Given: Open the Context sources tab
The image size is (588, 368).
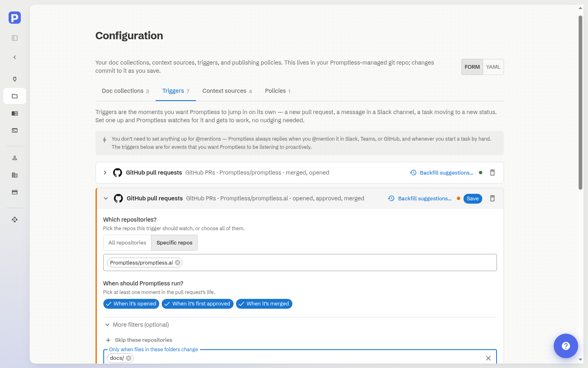Looking at the screenshot, I should coord(227,91).
